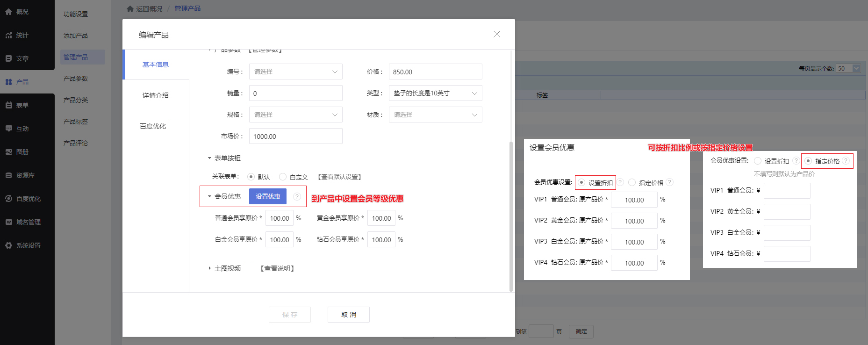Click the 保存 button
Image resolution: width=868 pixels, height=345 pixels.
(x=290, y=315)
